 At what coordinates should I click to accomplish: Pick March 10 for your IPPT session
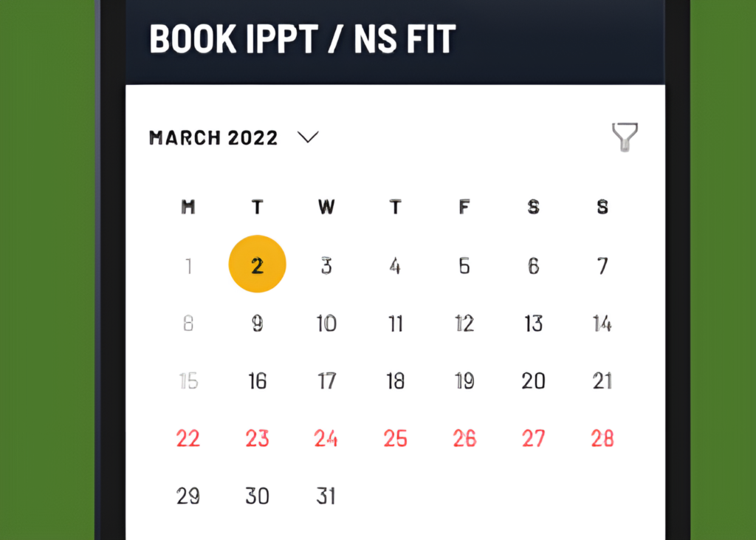point(326,323)
